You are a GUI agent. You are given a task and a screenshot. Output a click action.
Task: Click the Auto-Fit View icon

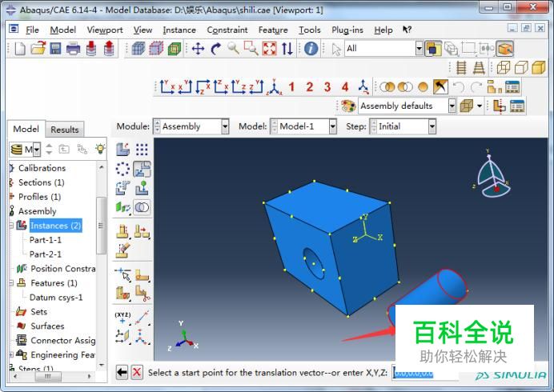point(269,48)
